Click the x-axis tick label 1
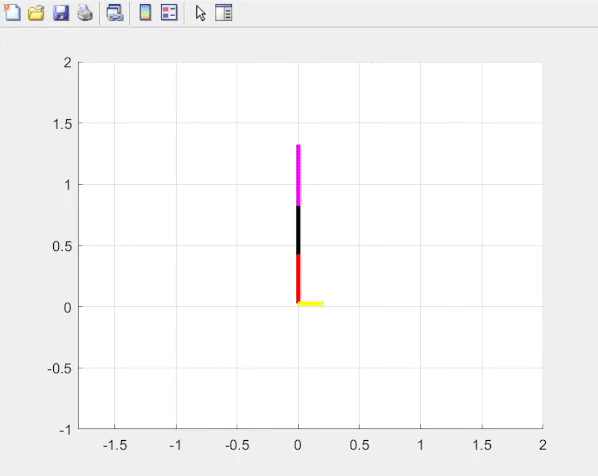The image size is (598, 476). (420, 445)
